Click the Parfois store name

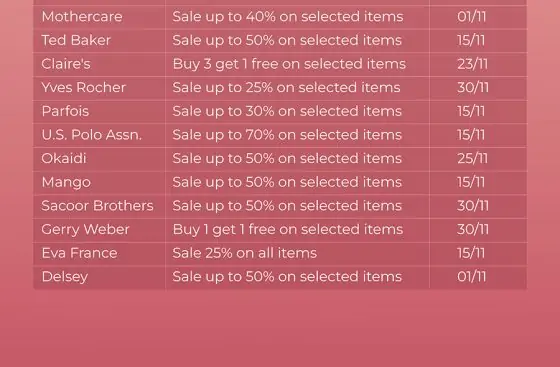click(x=65, y=111)
